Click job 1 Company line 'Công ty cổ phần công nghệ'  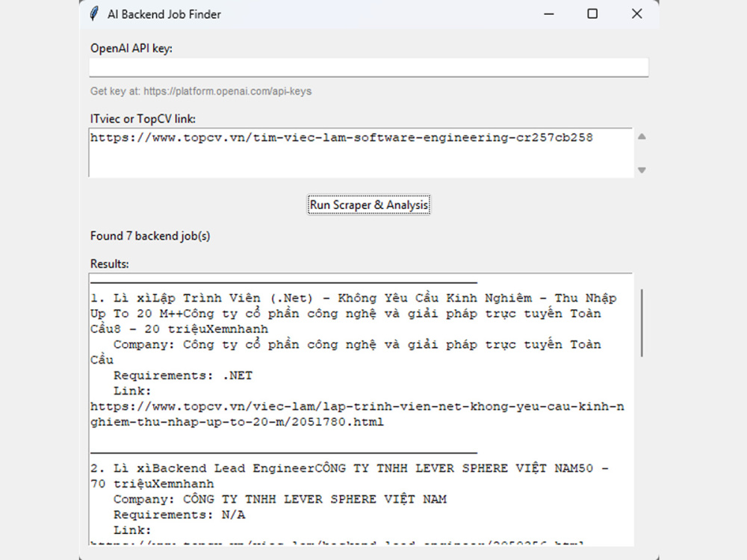345,352
